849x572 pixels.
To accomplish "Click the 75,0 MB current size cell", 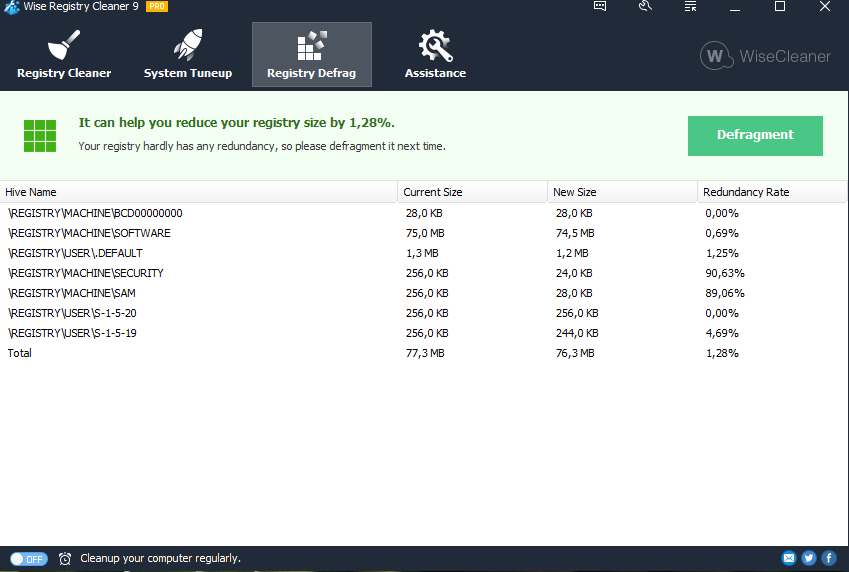I will click(425, 233).
